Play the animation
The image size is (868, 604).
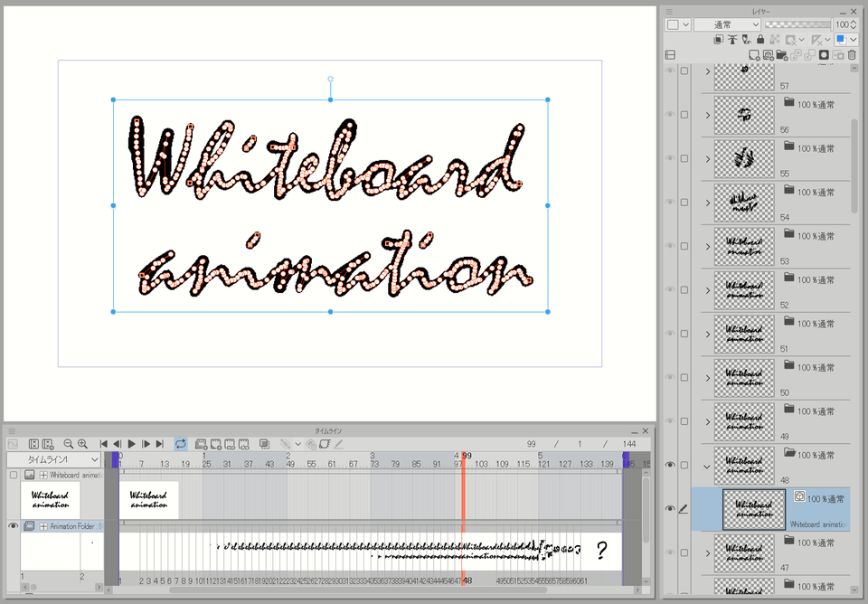132,444
